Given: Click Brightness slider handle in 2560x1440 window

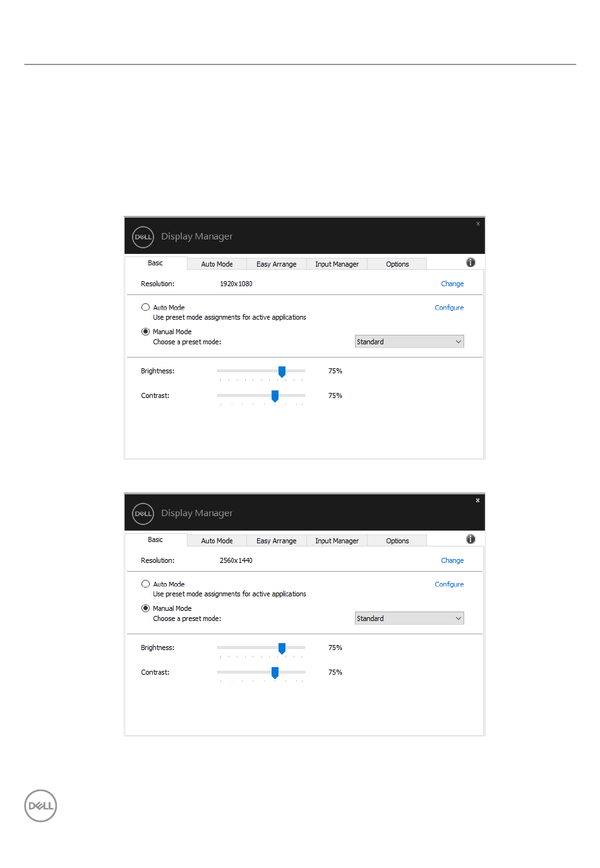Looking at the screenshot, I should tap(282, 648).
